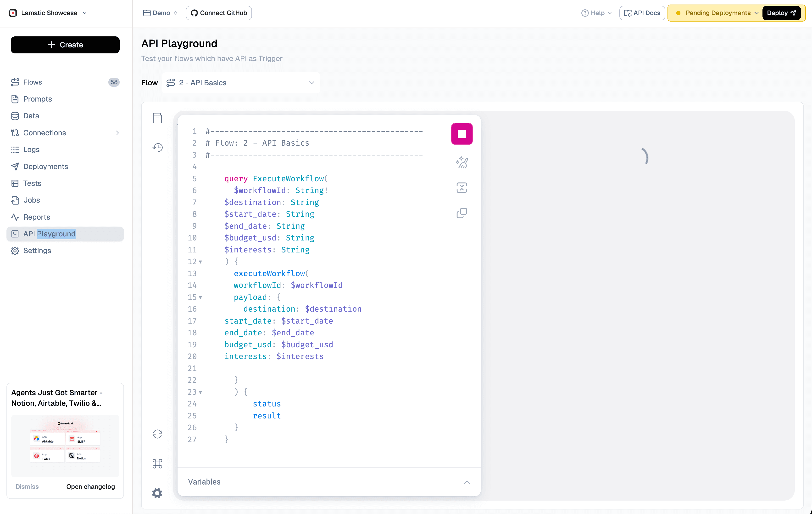Open the Flows sidebar item
The height and width of the screenshot is (514, 812).
tap(32, 82)
